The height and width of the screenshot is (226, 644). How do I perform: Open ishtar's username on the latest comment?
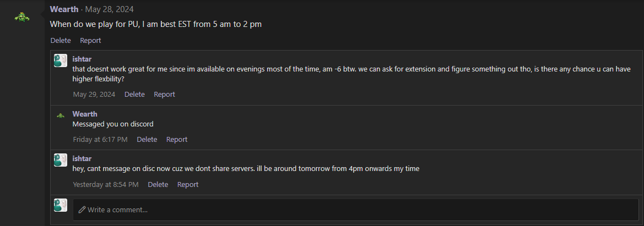(x=82, y=158)
